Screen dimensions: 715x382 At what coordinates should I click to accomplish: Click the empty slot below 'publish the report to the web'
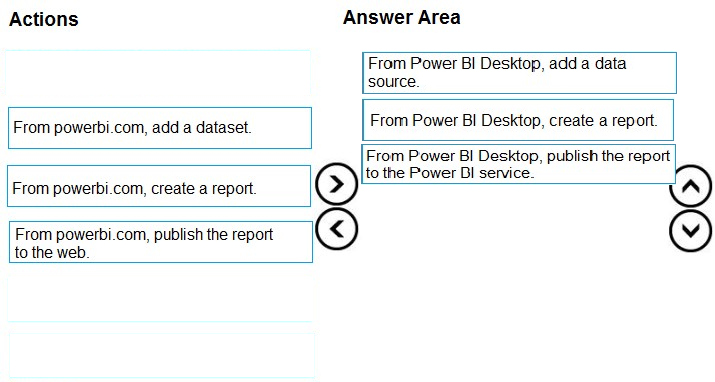tap(160, 299)
